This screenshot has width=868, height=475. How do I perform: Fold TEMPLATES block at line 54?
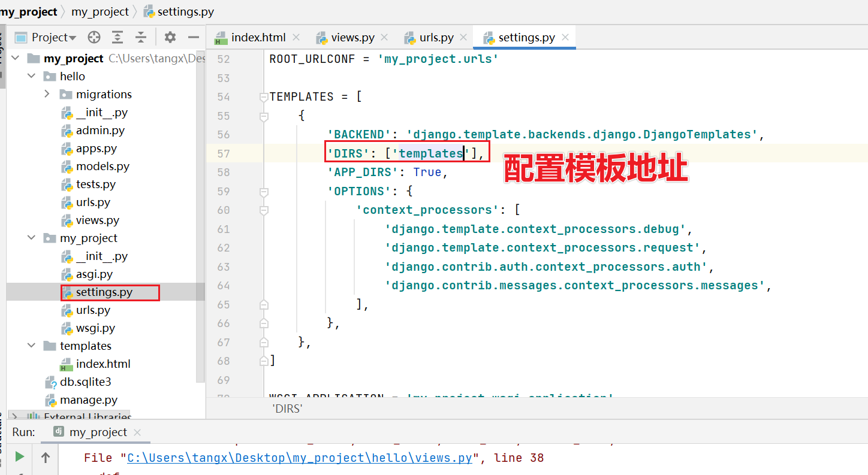(263, 96)
